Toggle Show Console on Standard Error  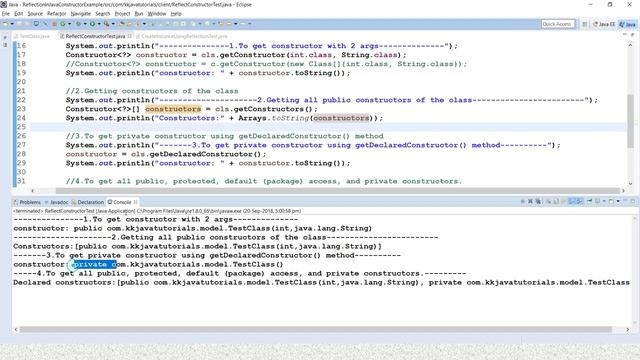(x=579, y=201)
